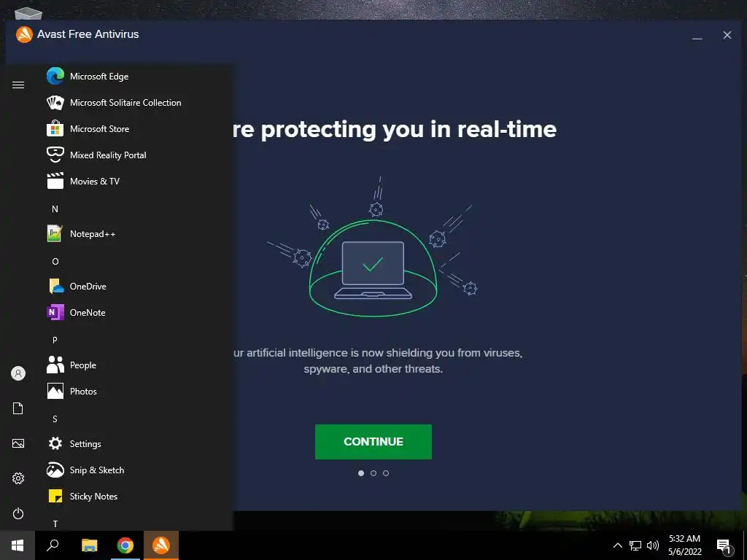The image size is (747, 560).
Task: Select the first onboarding page dot
Action: 360,472
